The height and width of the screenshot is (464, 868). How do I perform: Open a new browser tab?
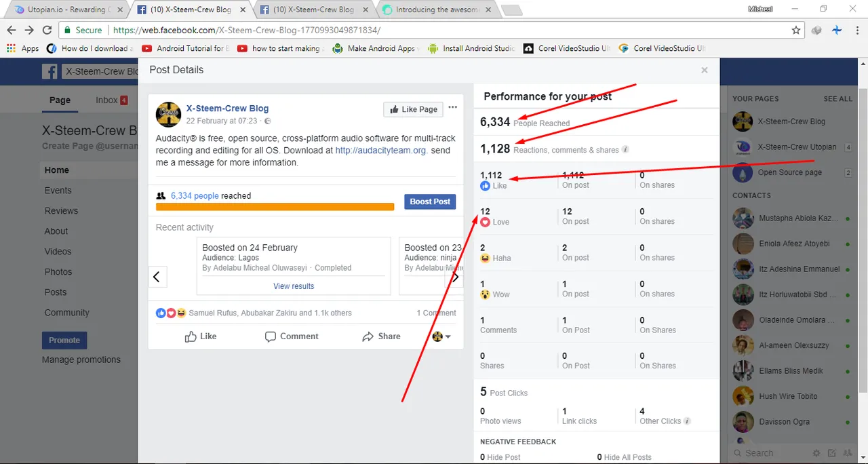pos(512,9)
